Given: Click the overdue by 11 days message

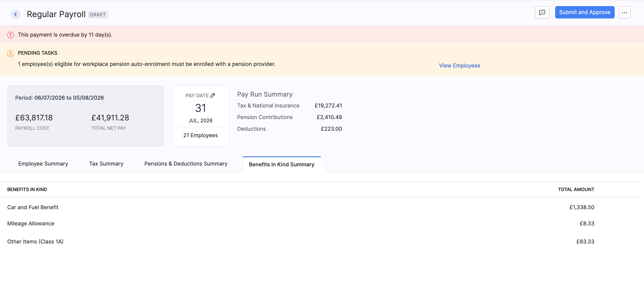Looking at the screenshot, I should (x=65, y=35).
